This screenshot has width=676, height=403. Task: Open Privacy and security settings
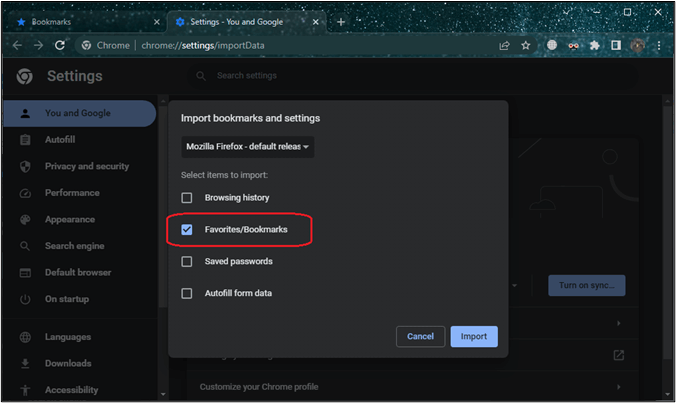point(86,166)
